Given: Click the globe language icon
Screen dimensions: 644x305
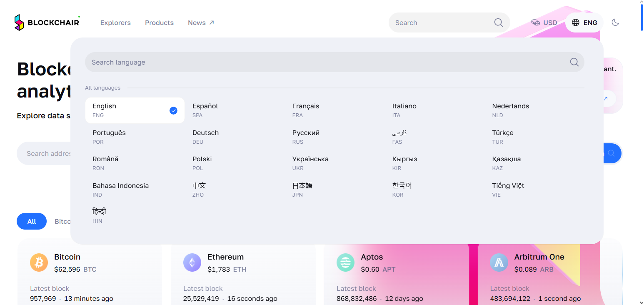Looking at the screenshot, I should click(576, 22).
